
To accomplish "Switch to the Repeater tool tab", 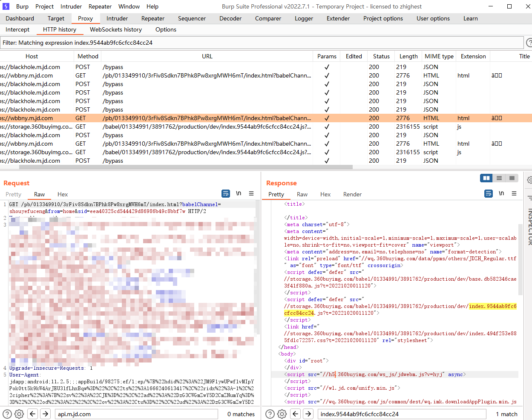I will tap(153, 18).
